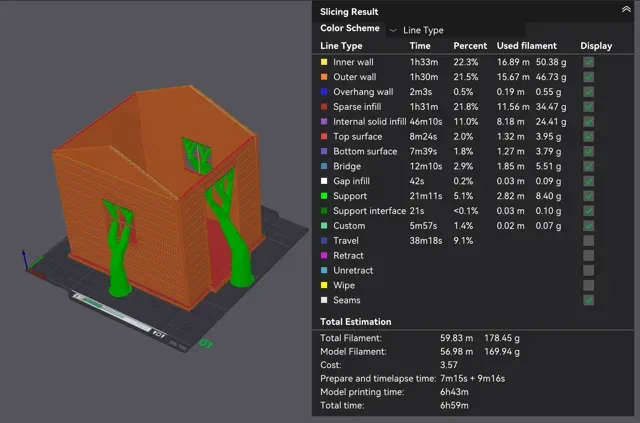
Task: Click the Wipe yellow swatch
Action: click(x=324, y=285)
